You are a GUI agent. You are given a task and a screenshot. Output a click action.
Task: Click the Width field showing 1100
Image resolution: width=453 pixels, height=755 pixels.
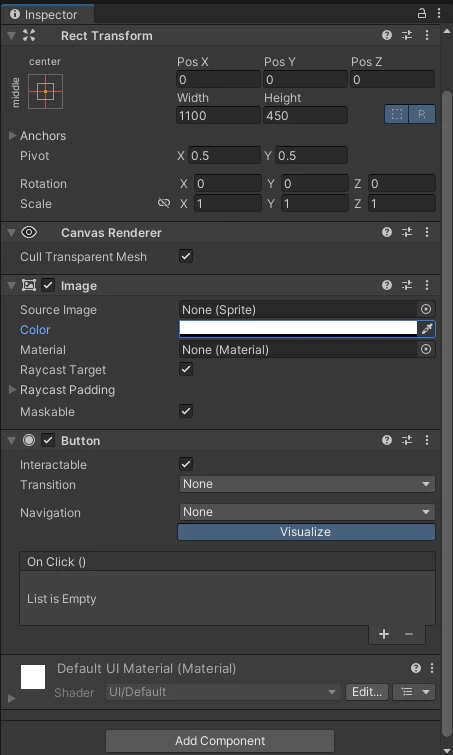pyautogui.click(x=219, y=116)
